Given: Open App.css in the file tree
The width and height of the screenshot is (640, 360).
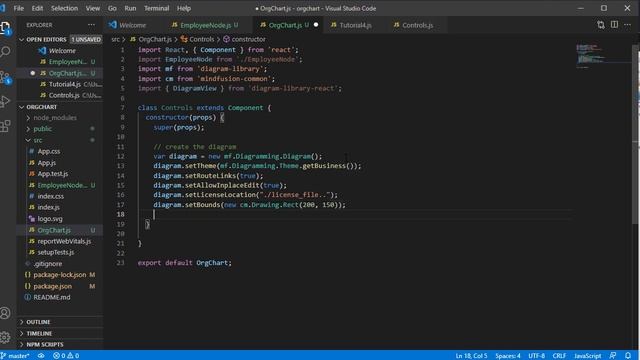Looking at the screenshot, I should 49,151.
